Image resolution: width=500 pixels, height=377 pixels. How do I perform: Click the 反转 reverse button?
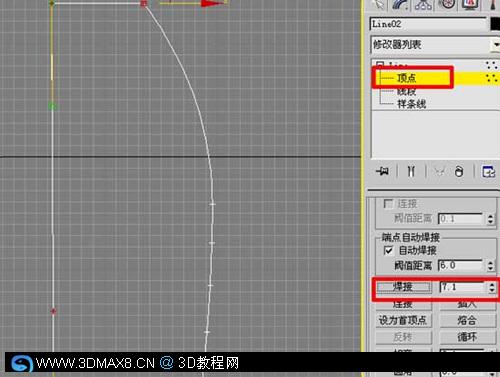click(403, 337)
